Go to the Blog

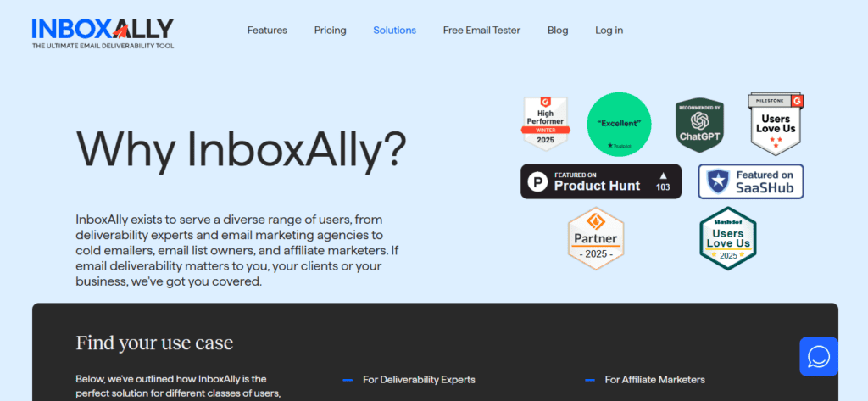[558, 31]
